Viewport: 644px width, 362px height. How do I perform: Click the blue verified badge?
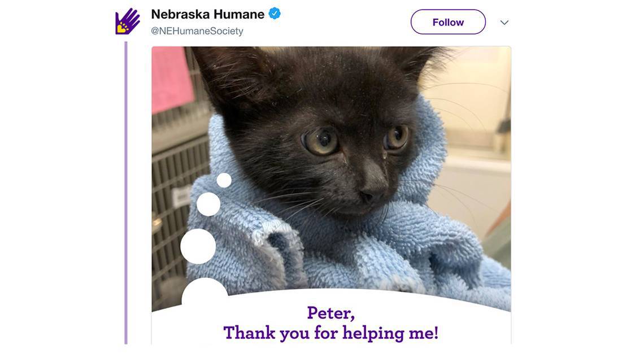(x=275, y=14)
